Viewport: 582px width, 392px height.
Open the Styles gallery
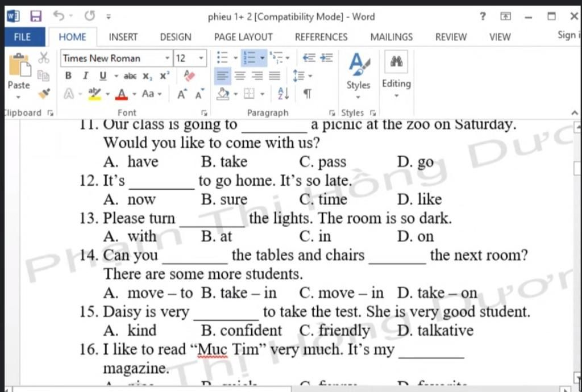(x=358, y=76)
